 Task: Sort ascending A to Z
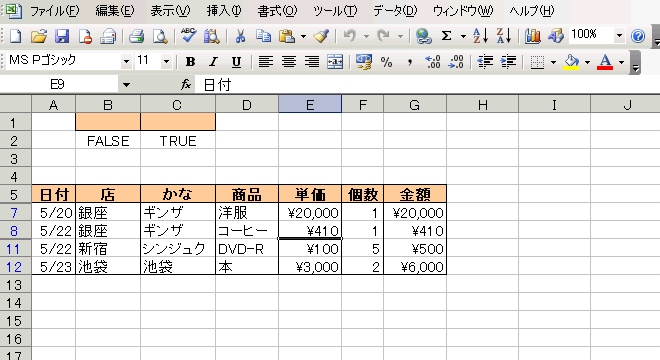coord(480,36)
